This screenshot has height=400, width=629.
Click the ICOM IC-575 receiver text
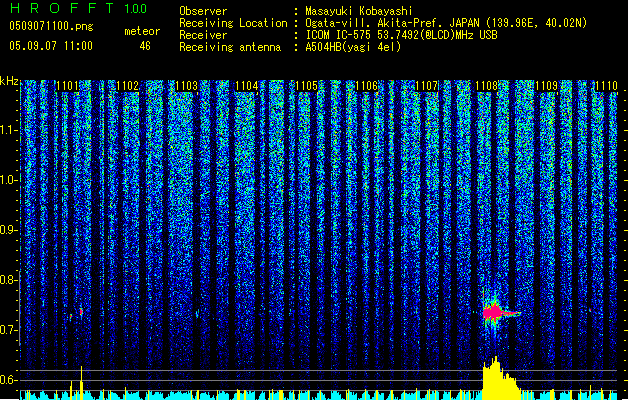coord(402,35)
